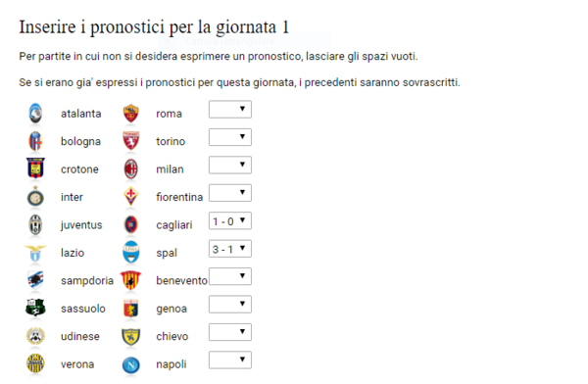This screenshot has height=384, width=588.
Task: Click the Benevento crest
Action: tap(130, 280)
